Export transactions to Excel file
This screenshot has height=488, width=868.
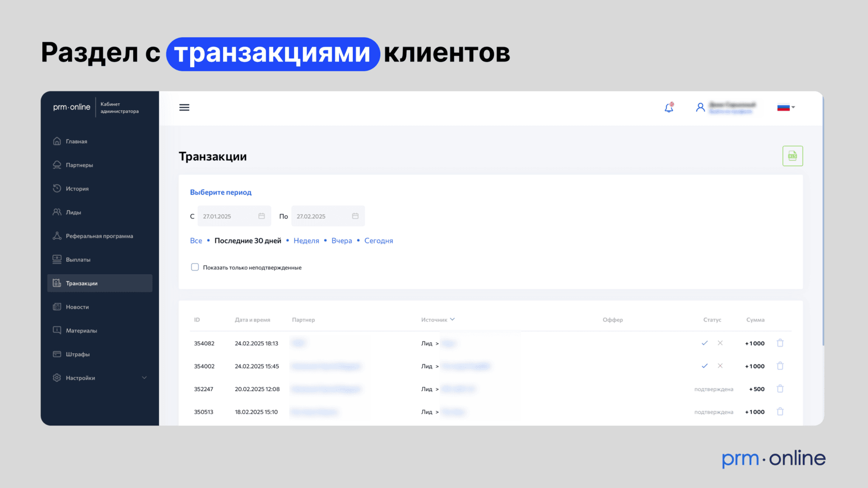(792, 156)
